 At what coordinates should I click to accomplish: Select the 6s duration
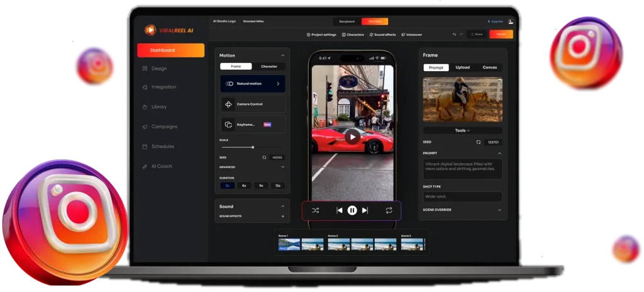pos(244,186)
